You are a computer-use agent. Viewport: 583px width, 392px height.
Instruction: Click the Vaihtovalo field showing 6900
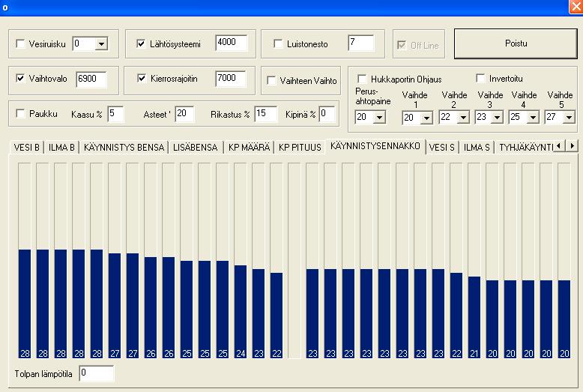[x=91, y=79]
